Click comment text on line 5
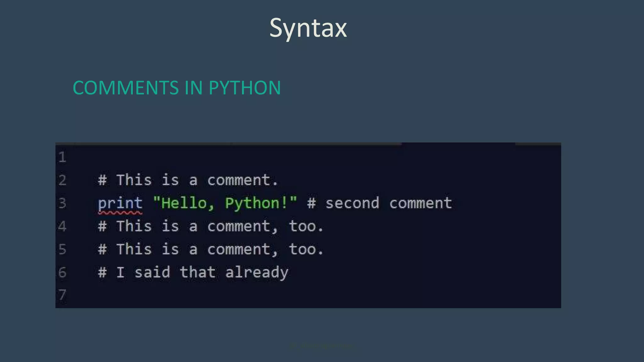The image size is (644, 362). [210, 250]
